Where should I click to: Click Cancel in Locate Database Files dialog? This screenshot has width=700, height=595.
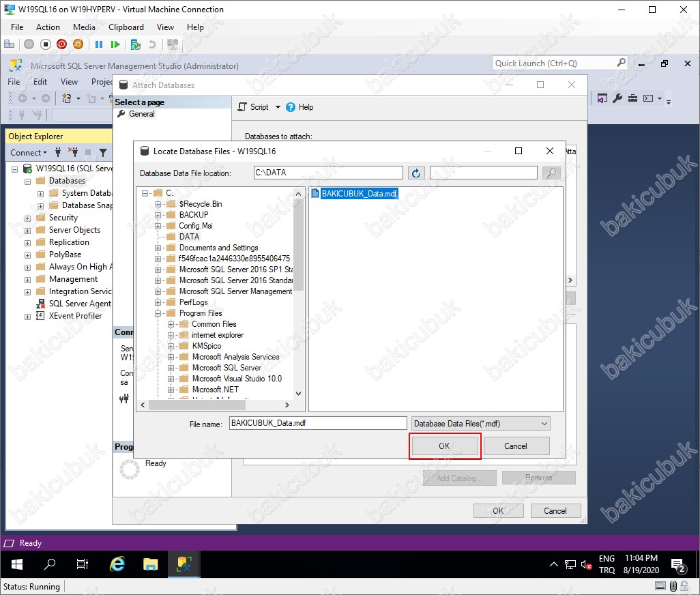pos(516,446)
